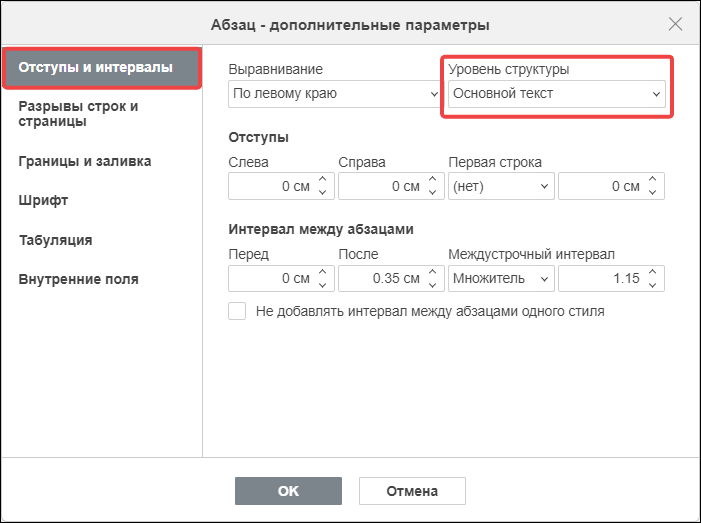Image resolution: width=701 pixels, height=523 pixels.
Task: Increase the Перед spacing value
Action: coord(323,272)
